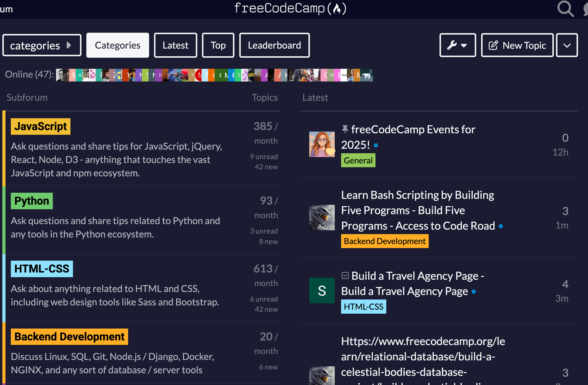The width and height of the screenshot is (588, 385).
Task: Click the Latest column header
Action: (315, 98)
